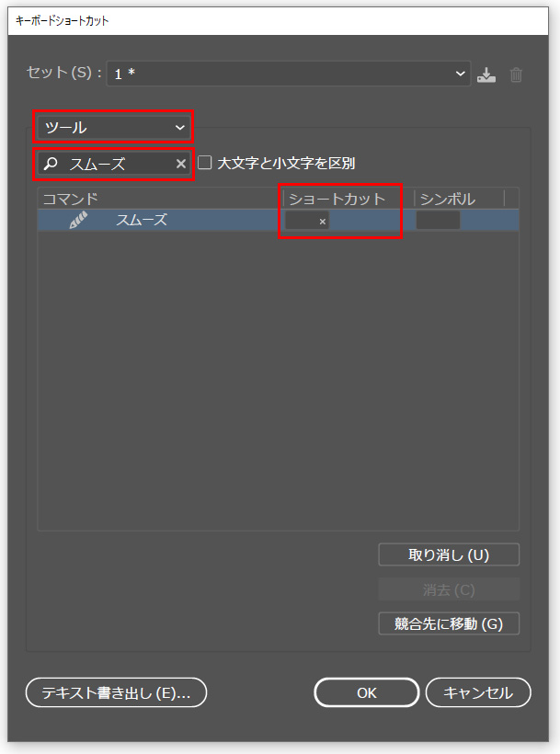This screenshot has width=560, height=754.
Task: Confirm with the OK button
Action: 366,692
